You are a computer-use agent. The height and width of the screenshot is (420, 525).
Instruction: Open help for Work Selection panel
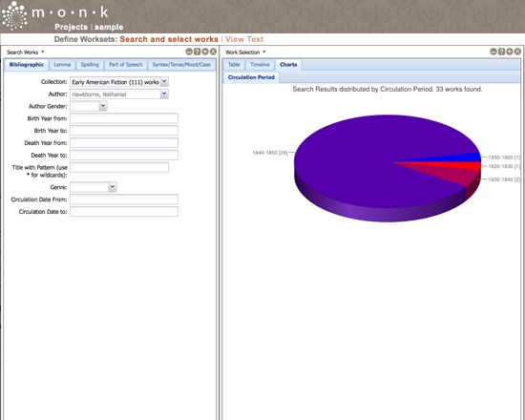click(501, 52)
